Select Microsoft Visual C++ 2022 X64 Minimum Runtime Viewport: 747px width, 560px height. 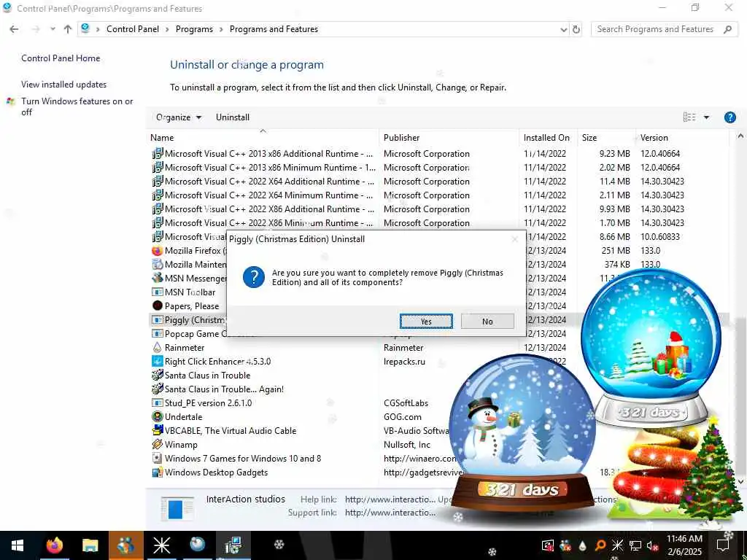pos(438,195)
